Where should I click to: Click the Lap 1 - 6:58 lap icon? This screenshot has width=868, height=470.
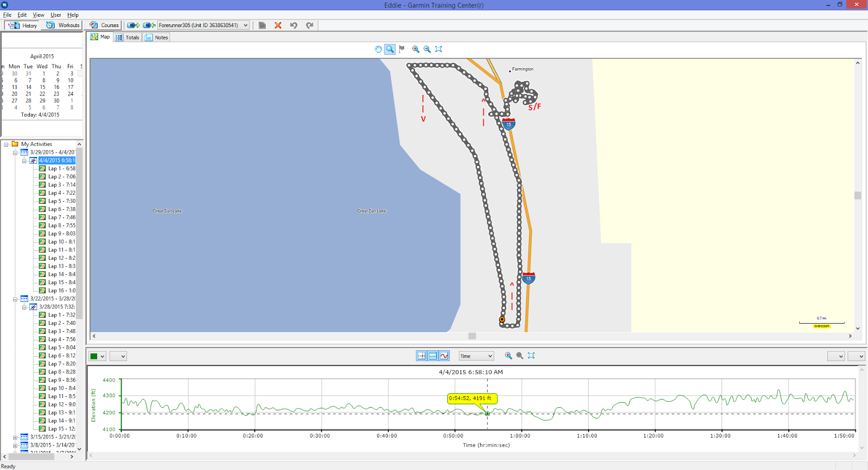[42, 169]
